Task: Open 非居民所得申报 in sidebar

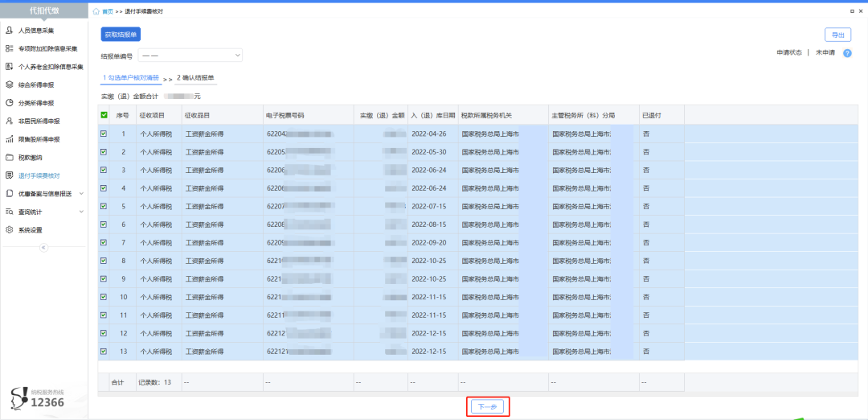Action: click(x=39, y=121)
